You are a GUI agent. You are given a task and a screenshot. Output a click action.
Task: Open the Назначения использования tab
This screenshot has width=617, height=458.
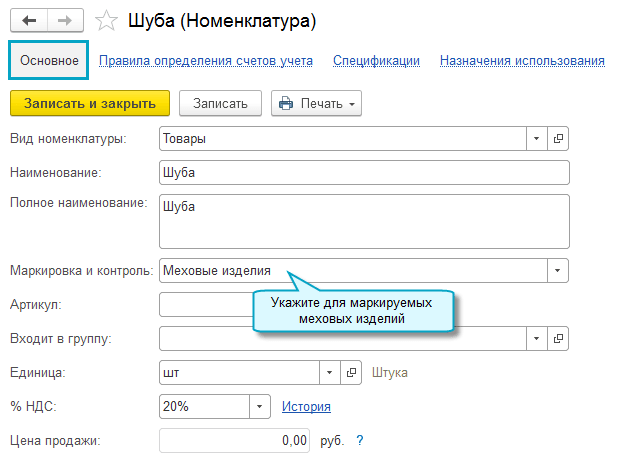[522, 60]
